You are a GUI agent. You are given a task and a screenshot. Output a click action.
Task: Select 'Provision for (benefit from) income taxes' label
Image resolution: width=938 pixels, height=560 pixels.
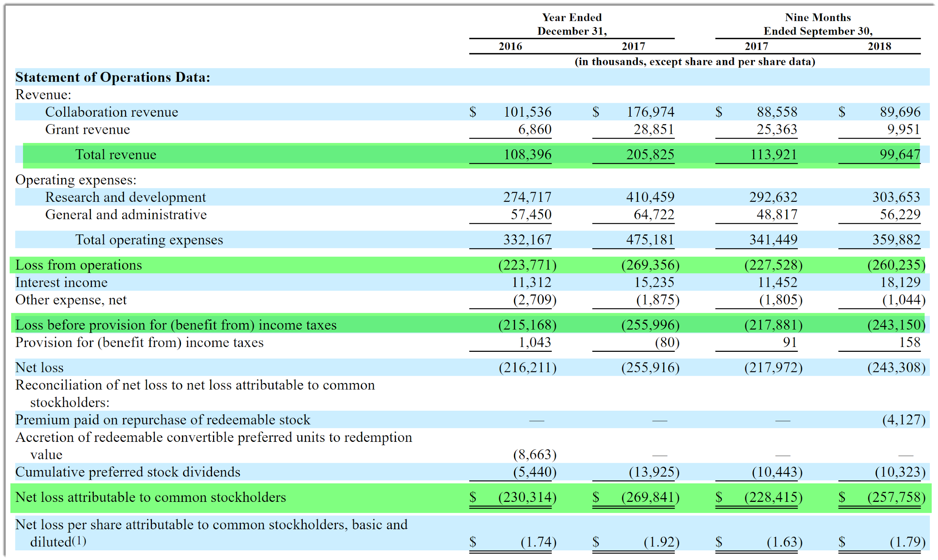click(x=139, y=343)
